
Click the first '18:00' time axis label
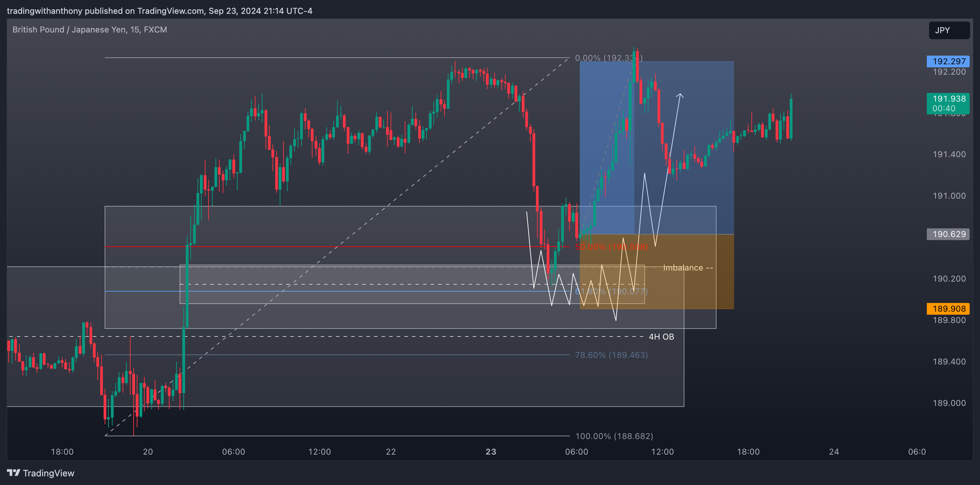click(x=62, y=452)
